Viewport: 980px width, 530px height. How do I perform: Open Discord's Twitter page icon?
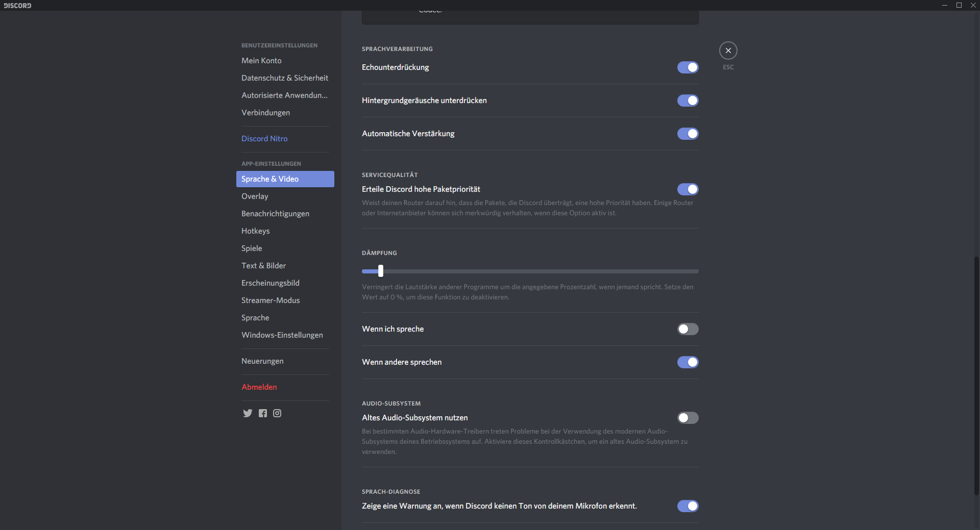[248, 413]
